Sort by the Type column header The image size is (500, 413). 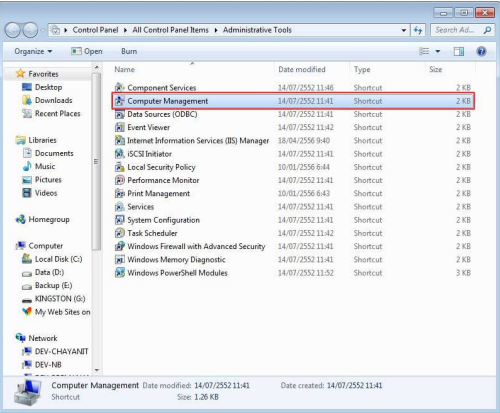[x=362, y=70]
